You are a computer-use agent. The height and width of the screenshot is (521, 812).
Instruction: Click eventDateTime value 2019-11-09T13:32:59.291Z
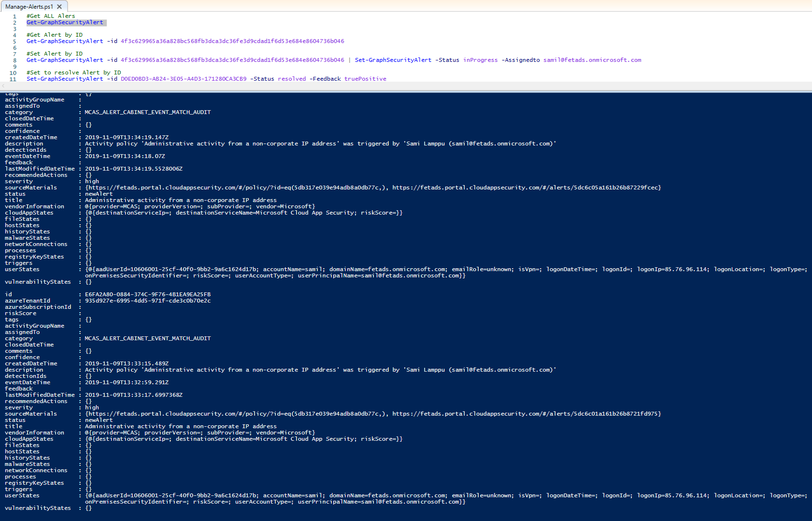(127, 382)
